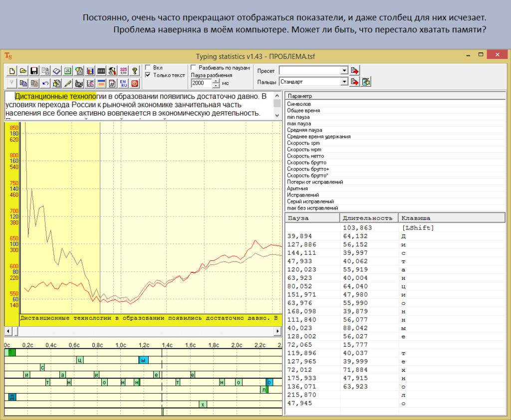Click the blue ы key block in timeline
511x420 pixels.
143,360
